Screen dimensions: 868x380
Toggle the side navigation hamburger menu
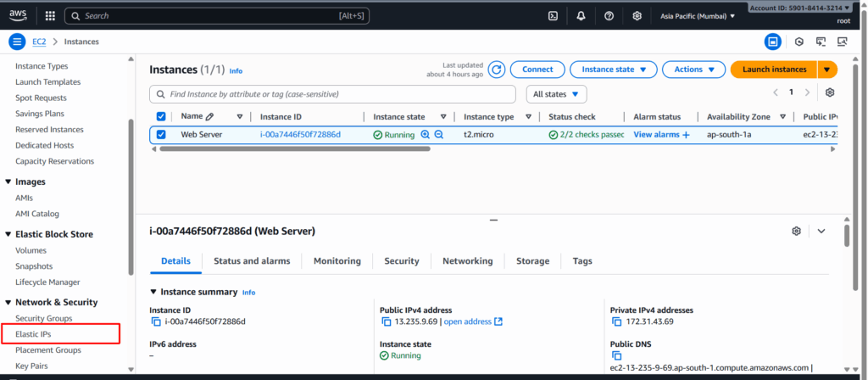coord(17,42)
